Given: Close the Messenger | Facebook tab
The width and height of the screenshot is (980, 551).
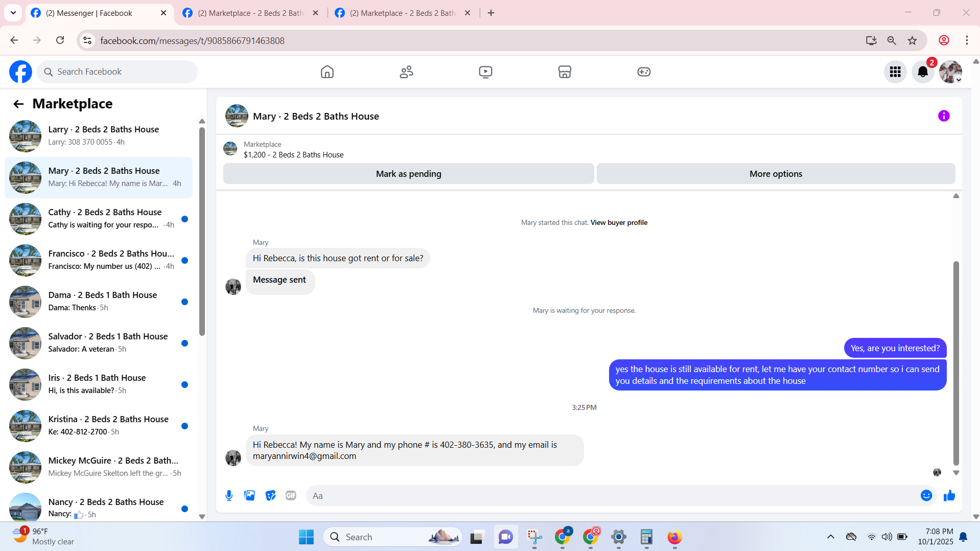Looking at the screenshot, I should click(x=164, y=13).
